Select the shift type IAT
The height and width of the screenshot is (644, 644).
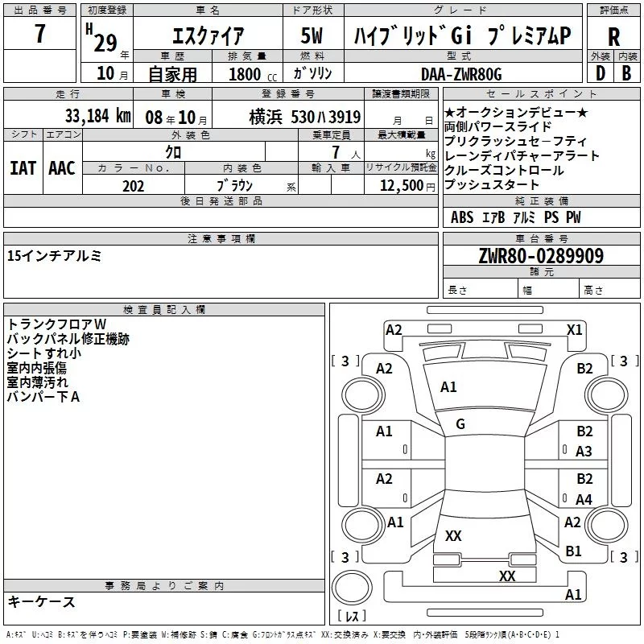23,168
